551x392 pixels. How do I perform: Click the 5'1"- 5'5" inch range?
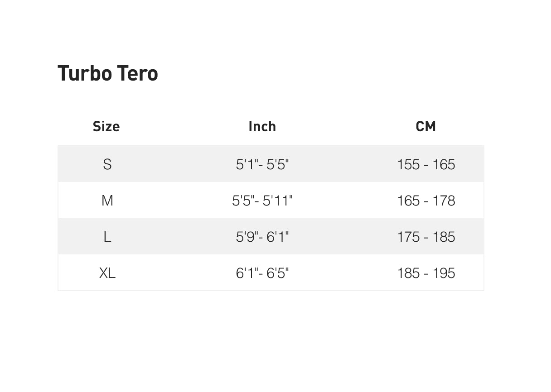pyautogui.click(x=262, y=164)
